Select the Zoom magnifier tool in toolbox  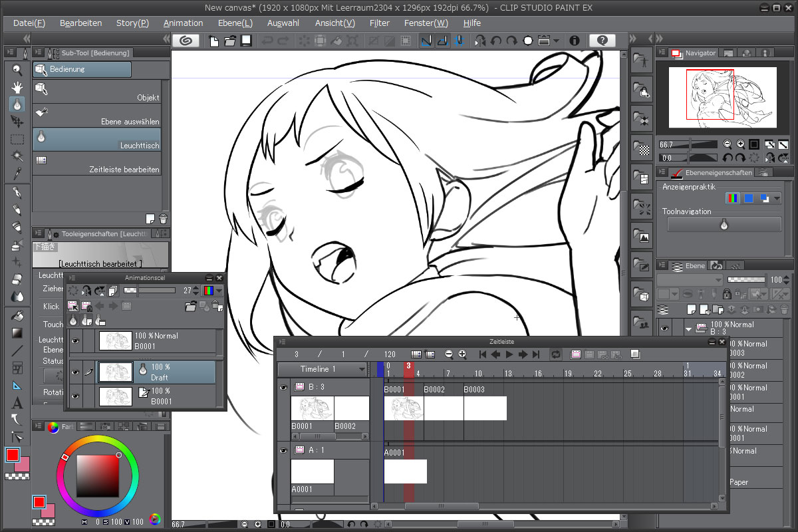pyautogui.click(x=17, y=70)
